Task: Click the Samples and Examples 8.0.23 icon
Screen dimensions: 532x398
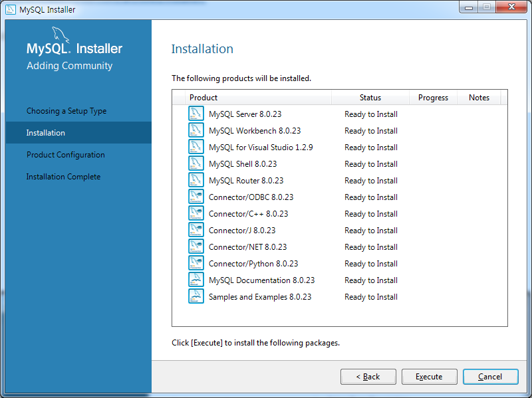Action: pos(196,296)
